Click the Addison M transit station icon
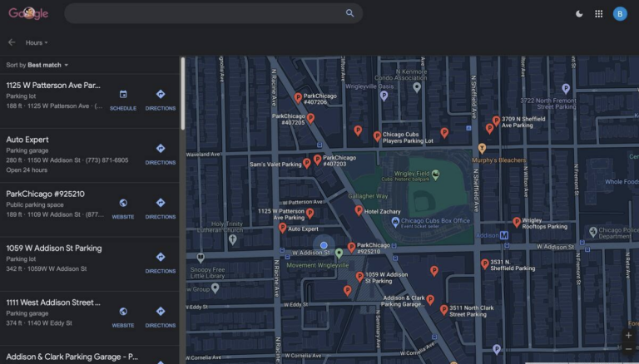The image size is (639, 364). click(504, 235)
